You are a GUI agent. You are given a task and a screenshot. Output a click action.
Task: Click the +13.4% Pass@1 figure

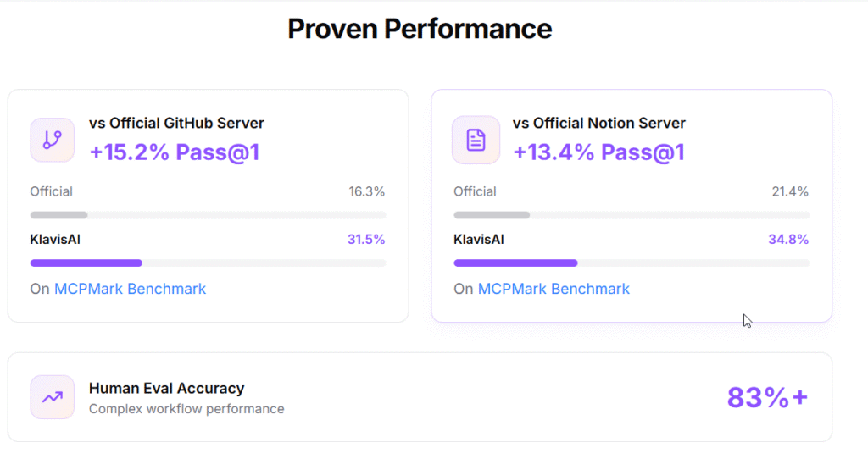tap(598, 152)
